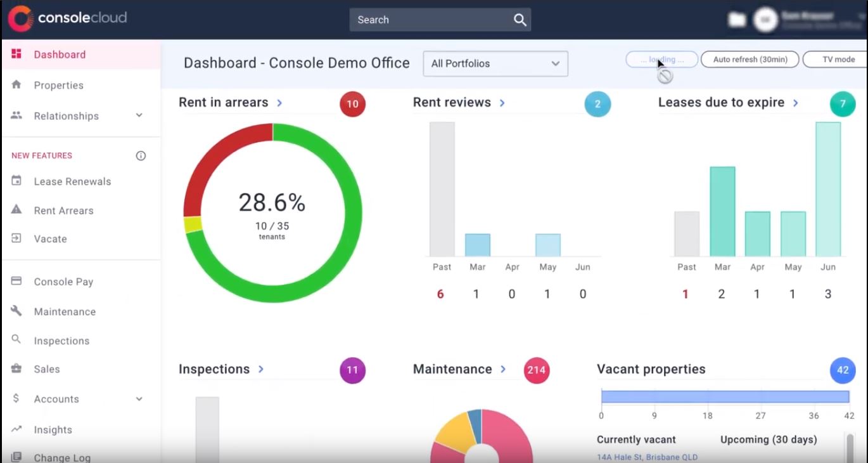Click the Change Log icon
The width and height of the screenshot is (868, 463).
(17, 457)
